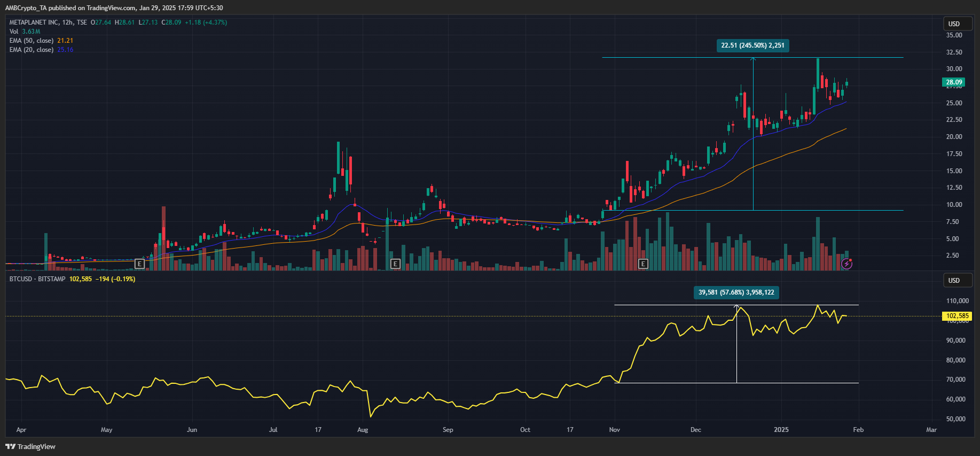
Task: Click the Feb label on time axis
Action: click(x=858, y=430)
